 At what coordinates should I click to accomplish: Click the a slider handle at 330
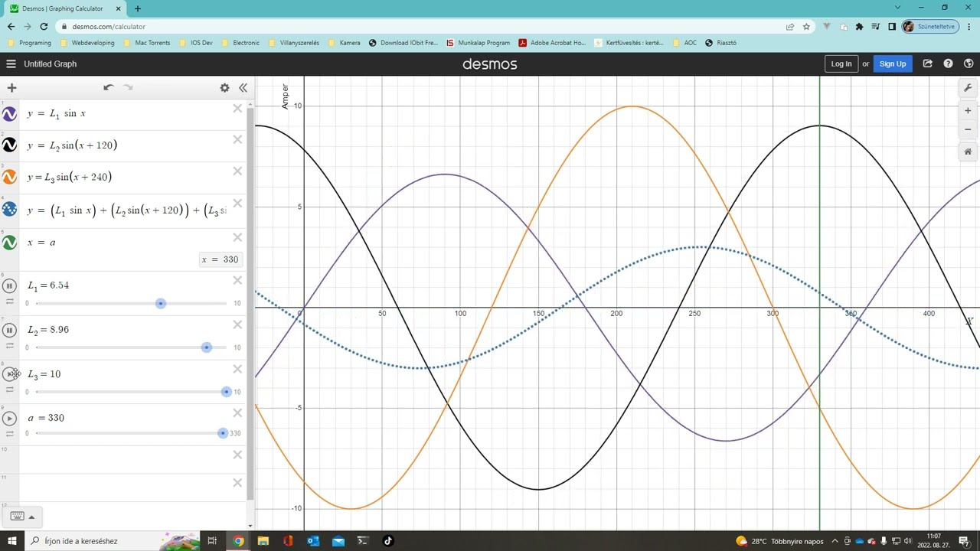[223, 433]
